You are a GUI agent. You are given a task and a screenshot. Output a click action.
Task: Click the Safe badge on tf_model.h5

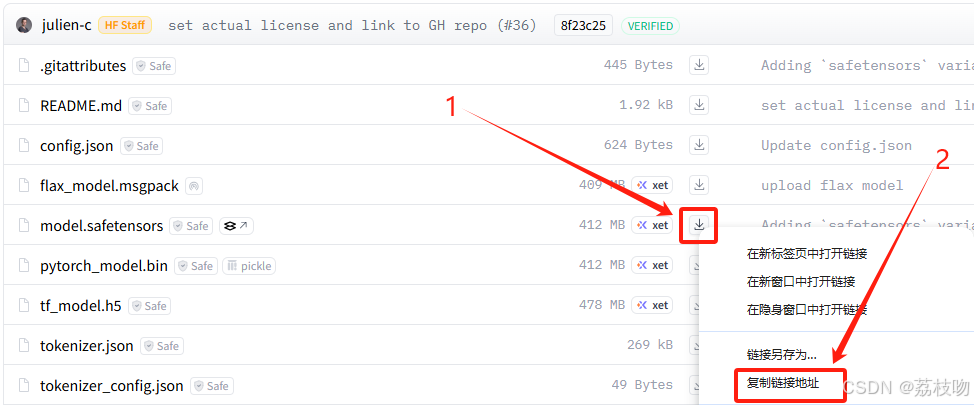click(x=149, y=306)
